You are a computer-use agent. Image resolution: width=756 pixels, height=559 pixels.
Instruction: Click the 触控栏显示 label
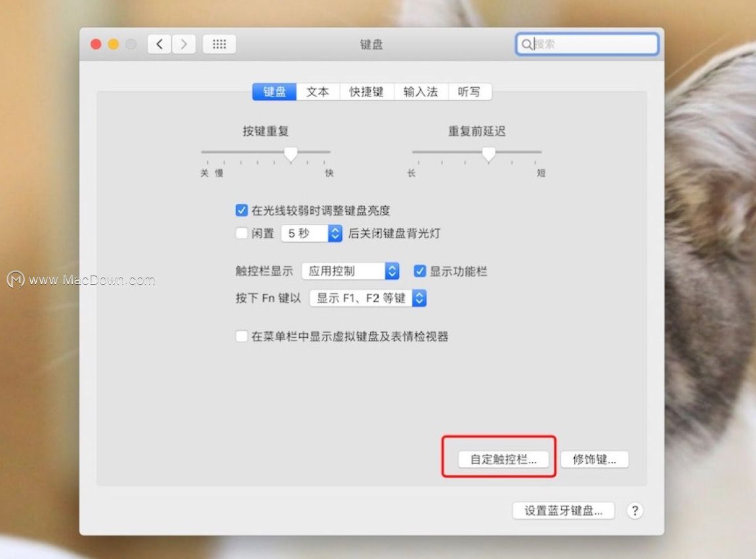coord(264,271)
